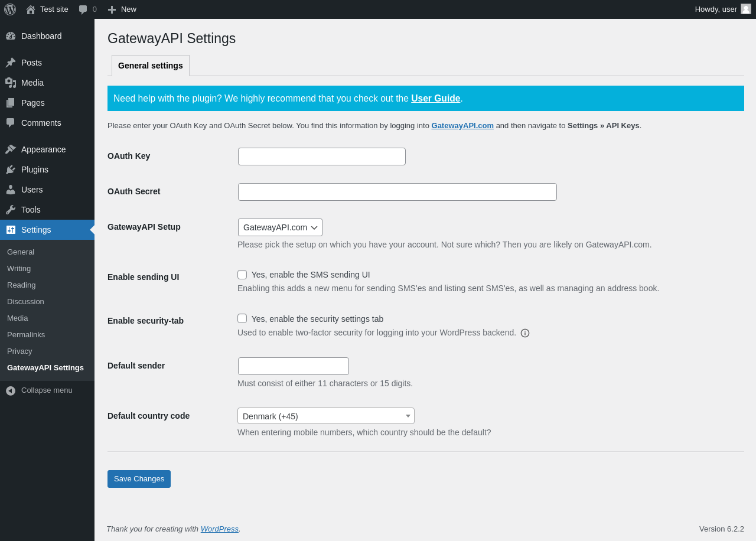Focus the Default sender input field
The width and height of the screenshot is (756, 541).
[x=294, y=366]
